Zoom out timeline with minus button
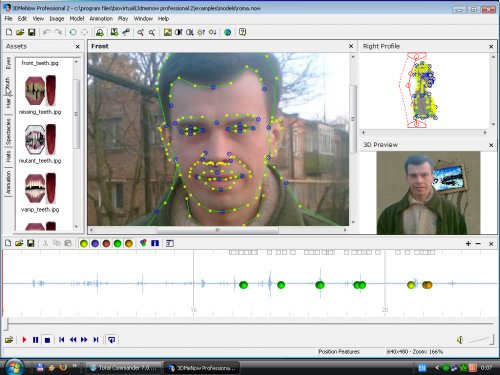The width and height of the screenshot is (500, 375). [478, 244]
